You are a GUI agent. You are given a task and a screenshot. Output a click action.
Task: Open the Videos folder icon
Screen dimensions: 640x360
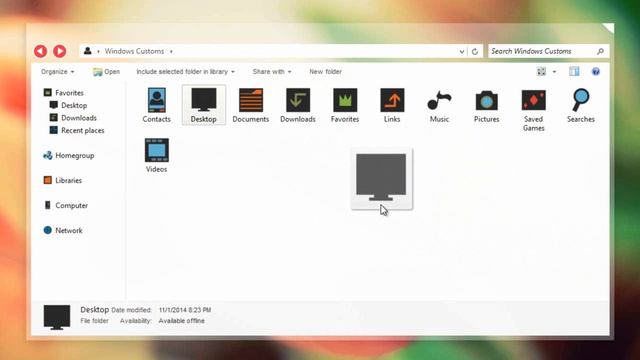pyautogui.click(x=157, y=150)
